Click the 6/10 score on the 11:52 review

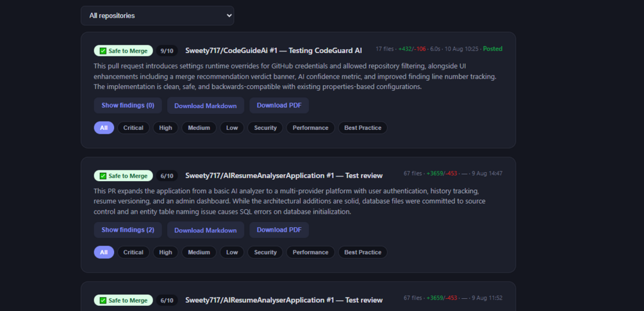(x=167, y=300)
